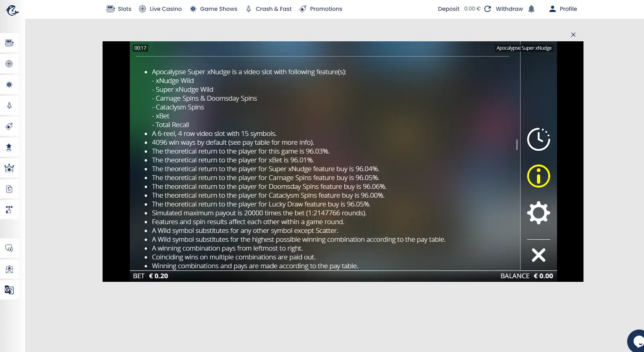Click the 'Super xNudge feature buy is 96.04%' line

[x=265, y=169]
